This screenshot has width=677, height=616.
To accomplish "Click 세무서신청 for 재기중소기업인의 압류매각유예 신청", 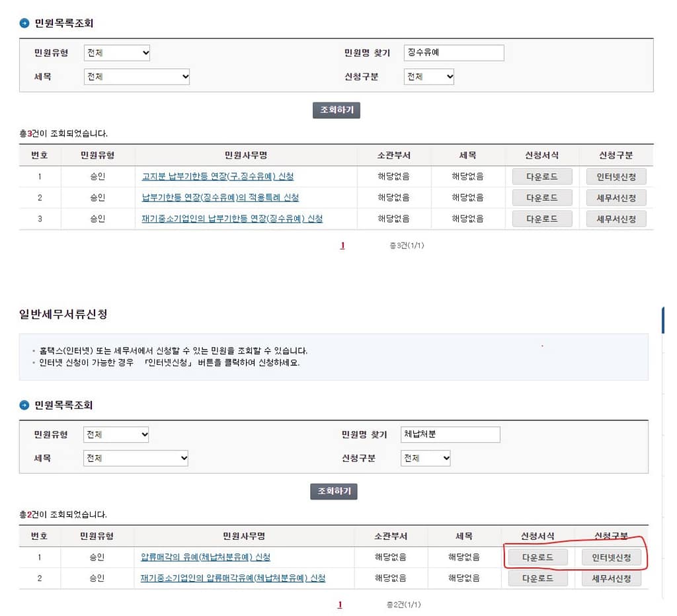I will tap(612, 578).
